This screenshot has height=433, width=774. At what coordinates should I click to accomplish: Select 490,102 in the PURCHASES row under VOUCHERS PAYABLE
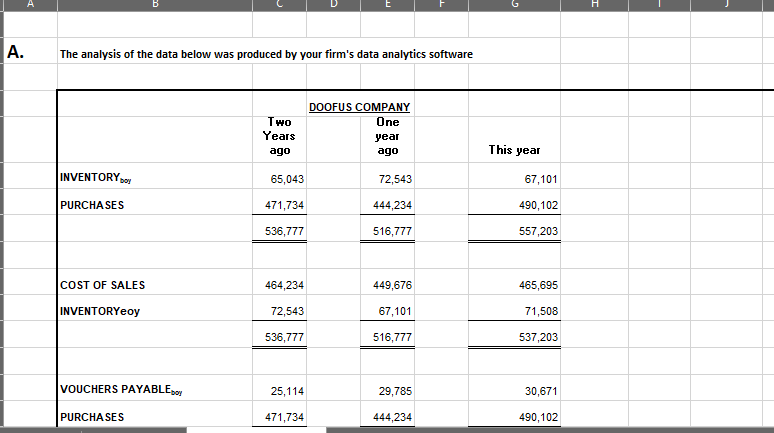click(539, 417)
